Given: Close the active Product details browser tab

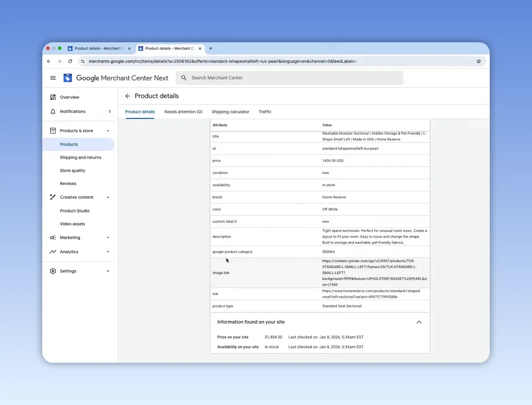Looking at the screenshot, I should (200, 49).
